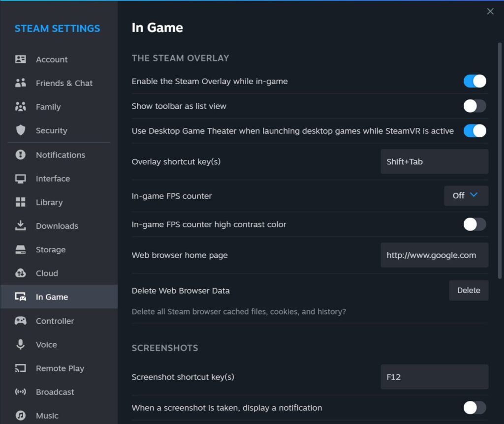The width and height of the screenshot is (504, 424).
Task: Open Downloads settings
Action: (59, 226)
